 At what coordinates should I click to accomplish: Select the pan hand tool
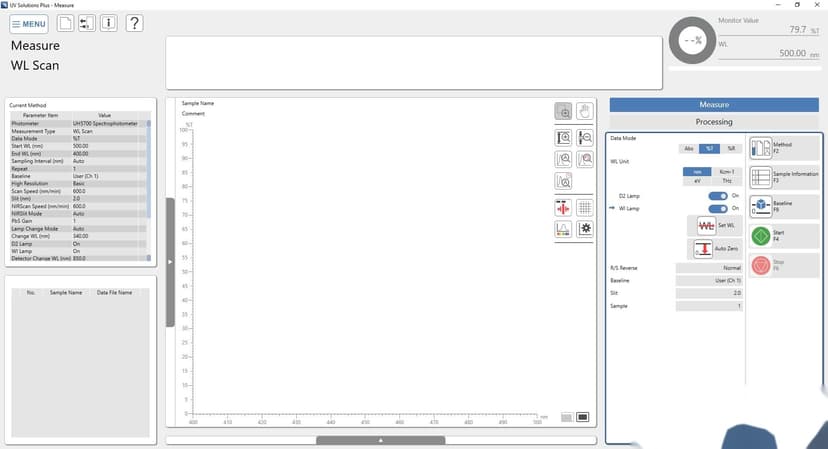(585, 111)
